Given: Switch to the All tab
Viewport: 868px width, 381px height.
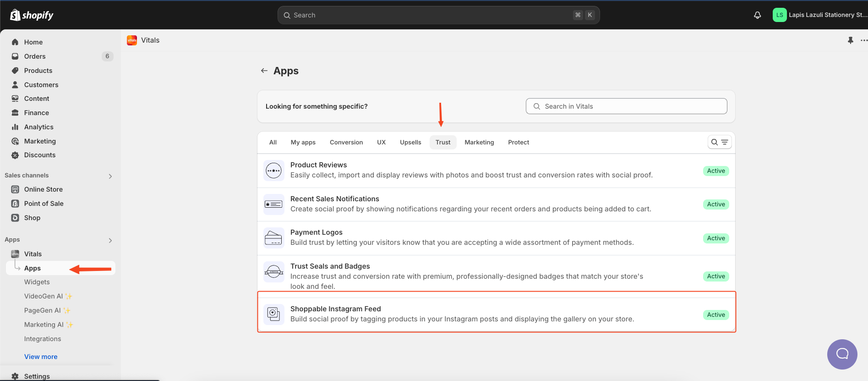Looking at the screenshot, I should 273,142.
